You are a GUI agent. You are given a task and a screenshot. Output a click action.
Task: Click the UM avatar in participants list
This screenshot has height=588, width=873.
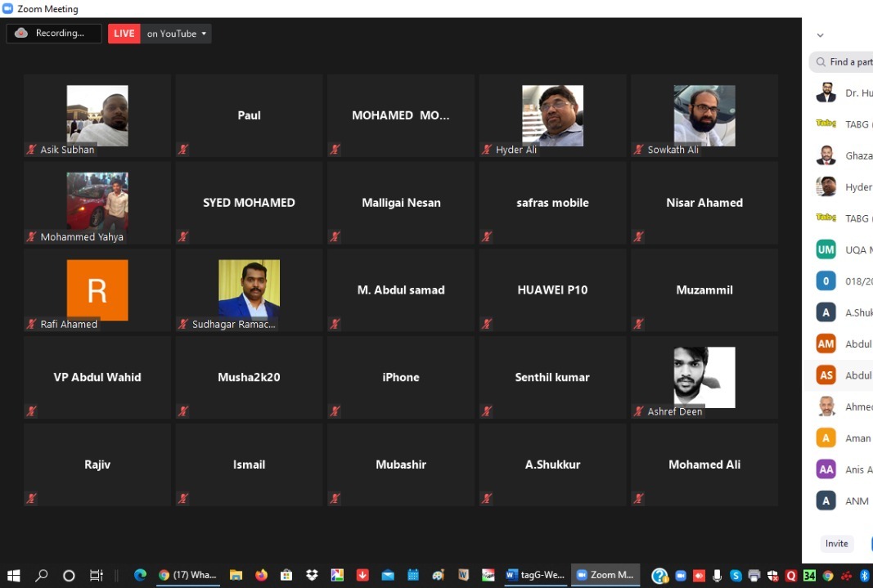point(826,249)
